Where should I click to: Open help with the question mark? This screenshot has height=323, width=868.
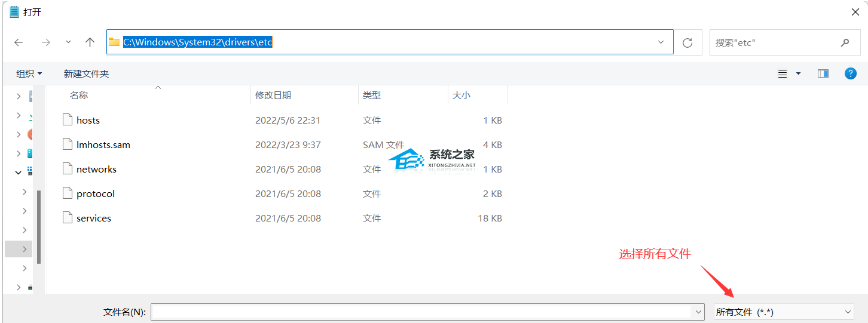click(x=851, y=73)
